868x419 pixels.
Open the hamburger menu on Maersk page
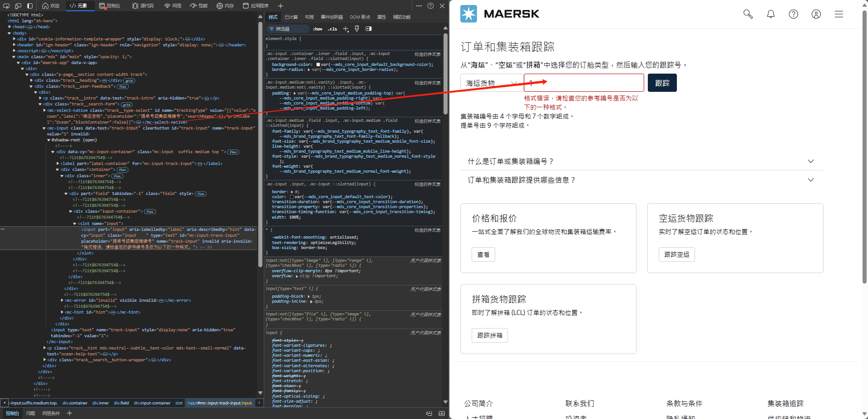tap(839, 14)
